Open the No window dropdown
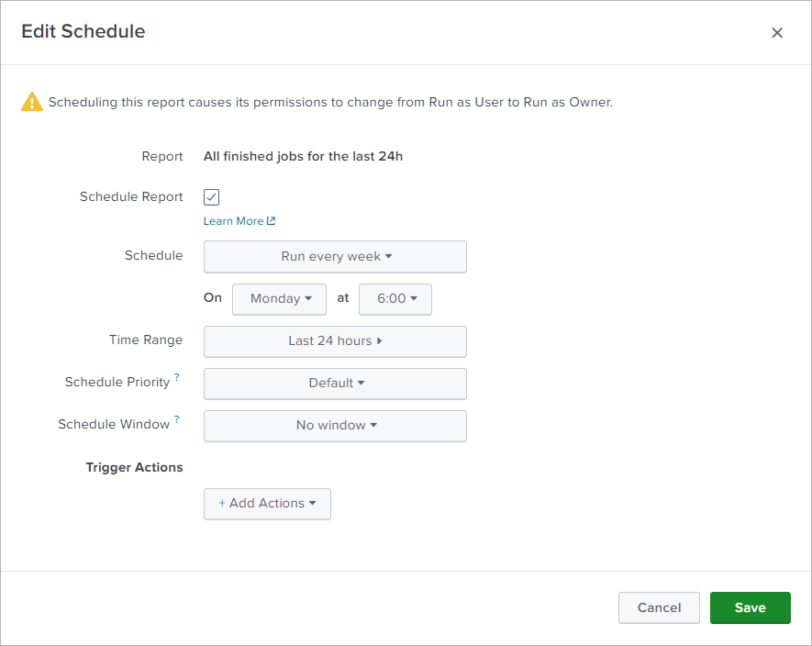The image size is (812, 646). (335, 426)
